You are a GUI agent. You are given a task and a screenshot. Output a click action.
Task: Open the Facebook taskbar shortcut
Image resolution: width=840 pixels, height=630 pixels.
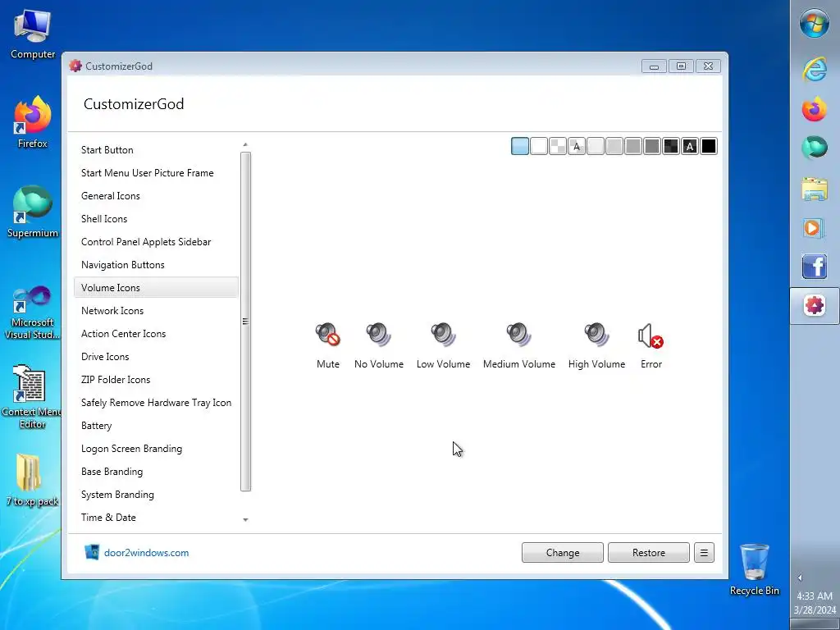(x=815, y=267)
